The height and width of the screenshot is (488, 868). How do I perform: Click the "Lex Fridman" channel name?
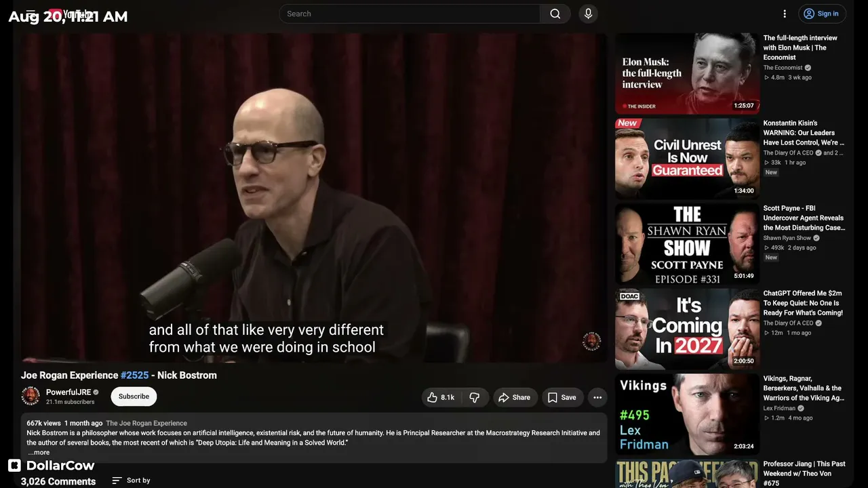tap(779, 409)
